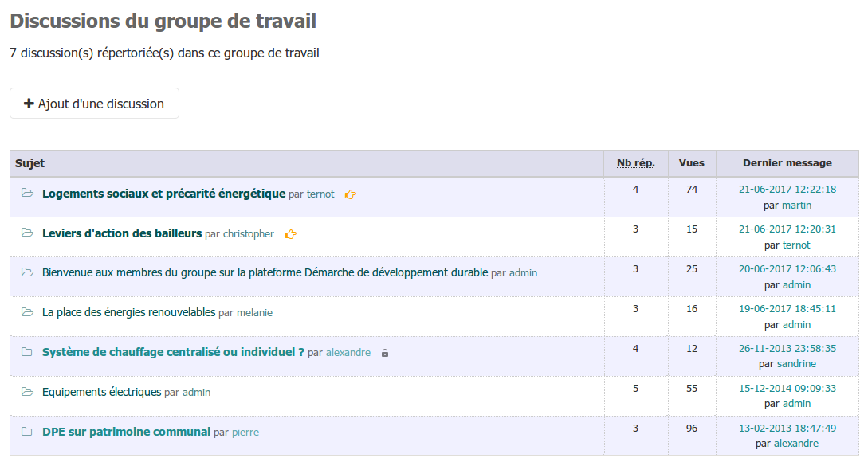This screenshot has height=462, width=868.
Task: Click folder icon of DPE sur patrimoine row
Action: point(26,432)
